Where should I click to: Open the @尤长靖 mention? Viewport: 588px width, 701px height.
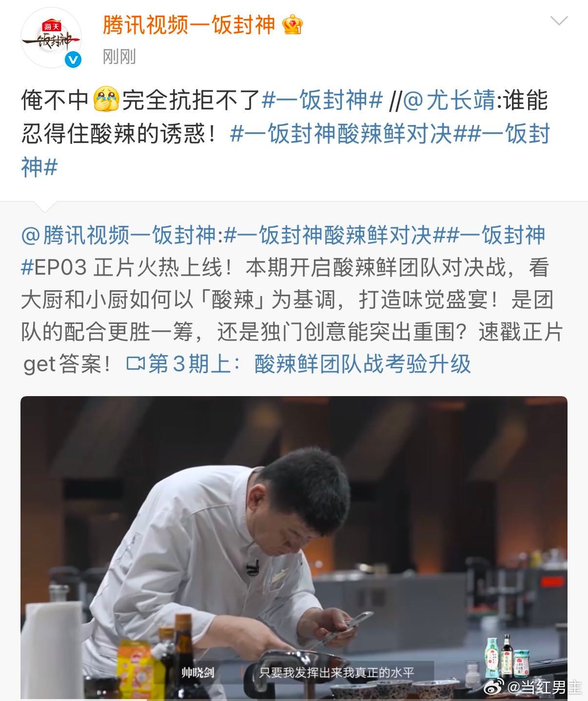coord(449,100)
